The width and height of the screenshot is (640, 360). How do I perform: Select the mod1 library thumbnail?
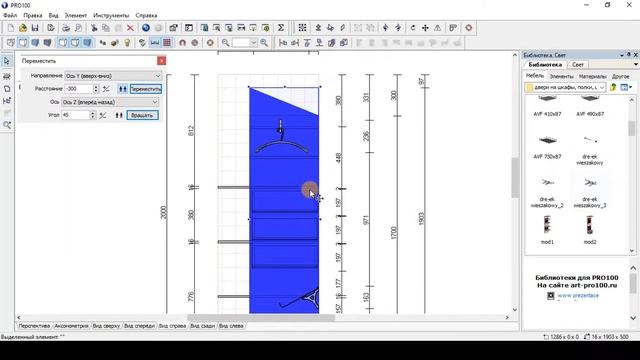coord(547,225)
